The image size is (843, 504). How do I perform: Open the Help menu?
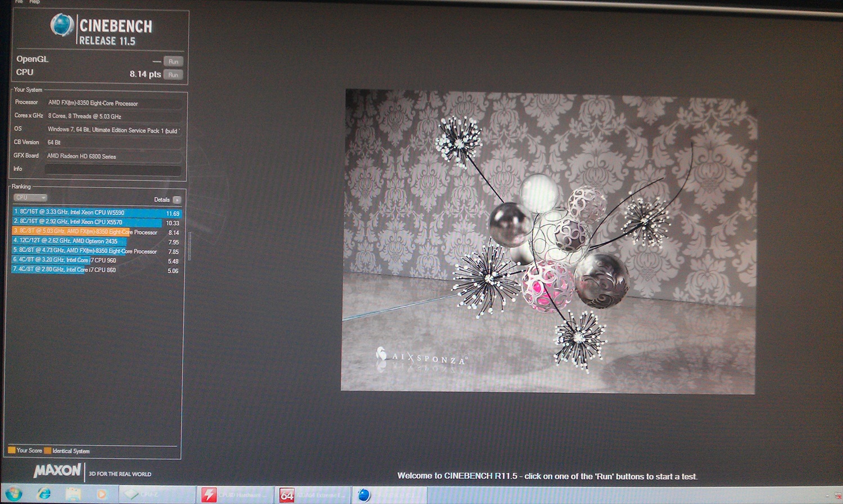coord(34,2)
